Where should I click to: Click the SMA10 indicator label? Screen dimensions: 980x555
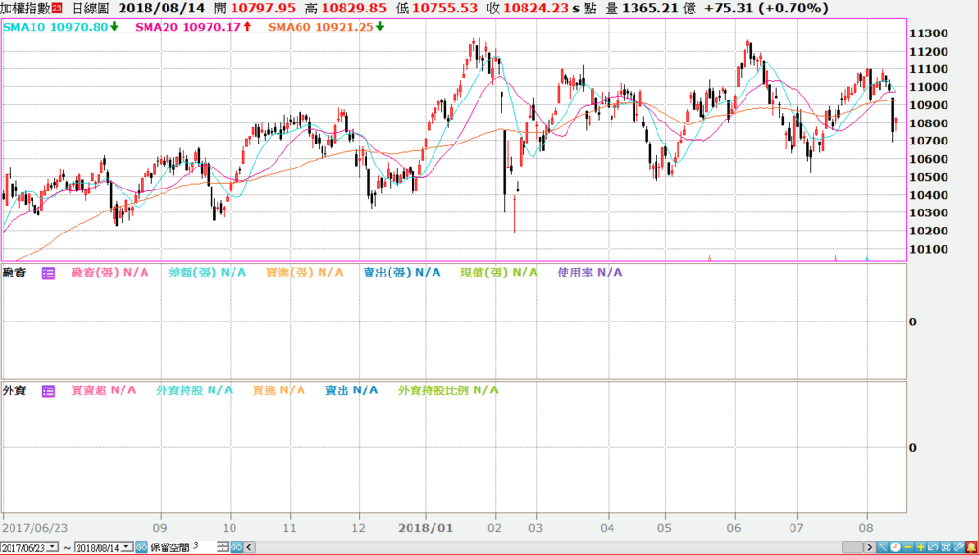pyautogui.click(x=60, y=27)
